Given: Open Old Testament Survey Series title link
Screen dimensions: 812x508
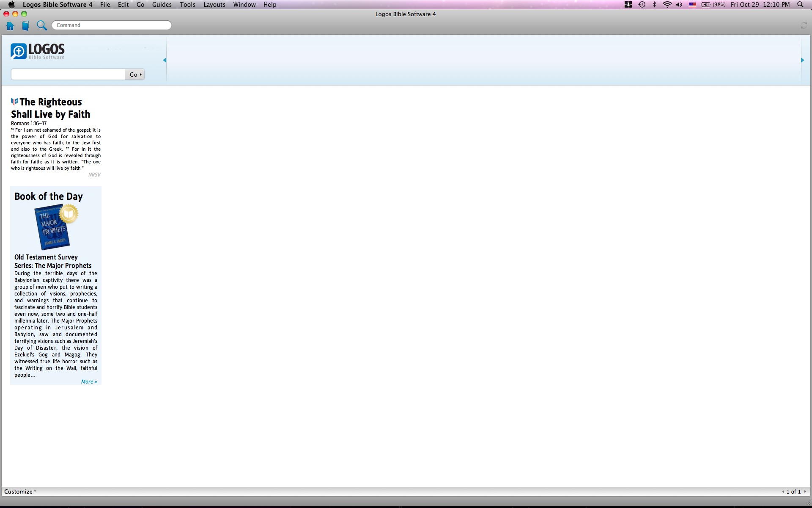Looking at the screenshot, I should click(x=53, y=261).
